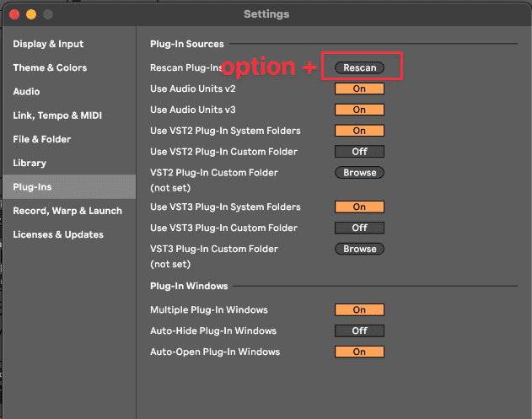Browse for VST3 Plug-In Custom Folder
The image size is (532, 419).
pos(359,249)
